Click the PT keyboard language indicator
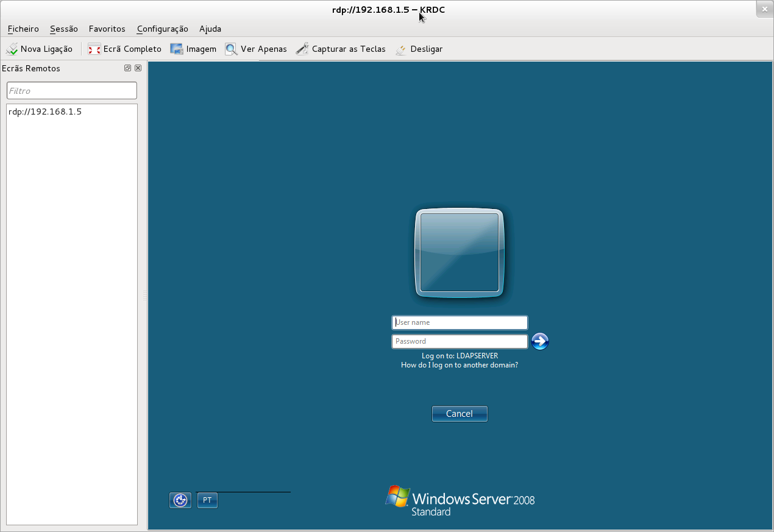774x532 pixels. point(207,500)
